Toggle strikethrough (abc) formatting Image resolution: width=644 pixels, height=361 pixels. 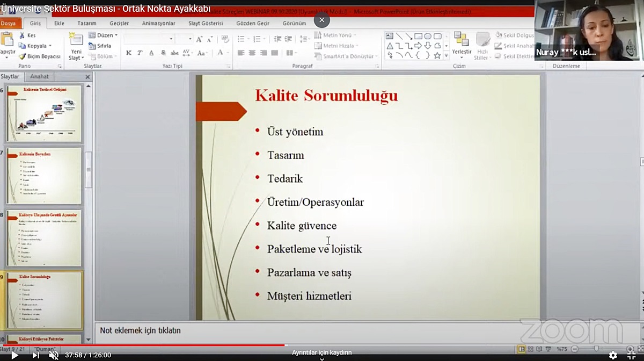coord(174,53)
